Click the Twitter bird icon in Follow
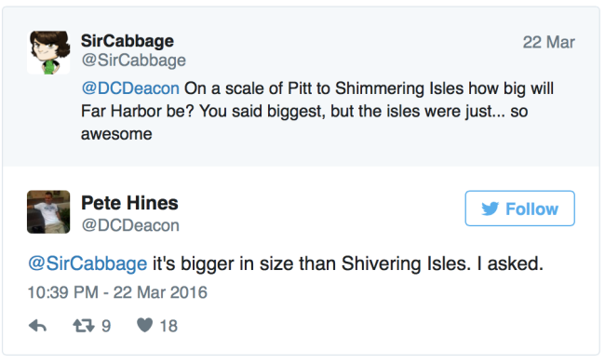 pos(490,209)
